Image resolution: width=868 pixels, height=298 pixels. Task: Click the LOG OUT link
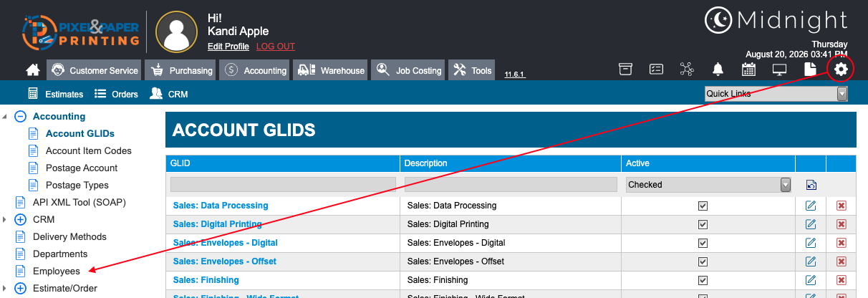pyautogui.click(x=276, y=47)
